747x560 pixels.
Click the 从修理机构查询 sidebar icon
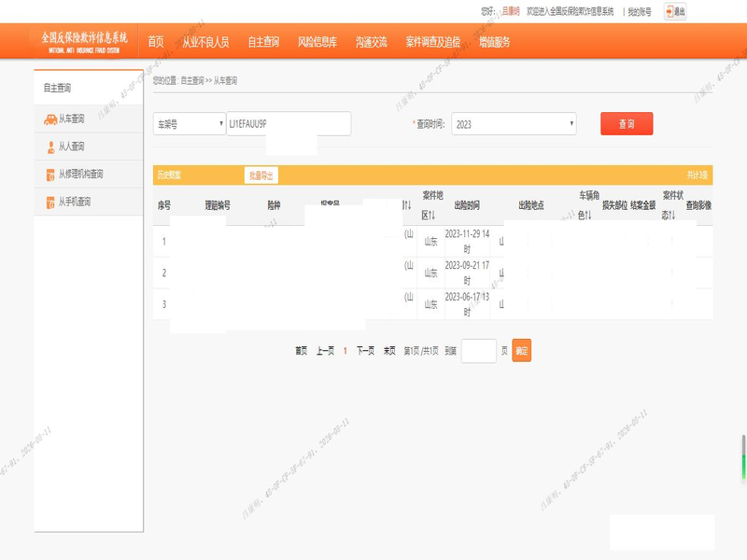click(50, 175)
